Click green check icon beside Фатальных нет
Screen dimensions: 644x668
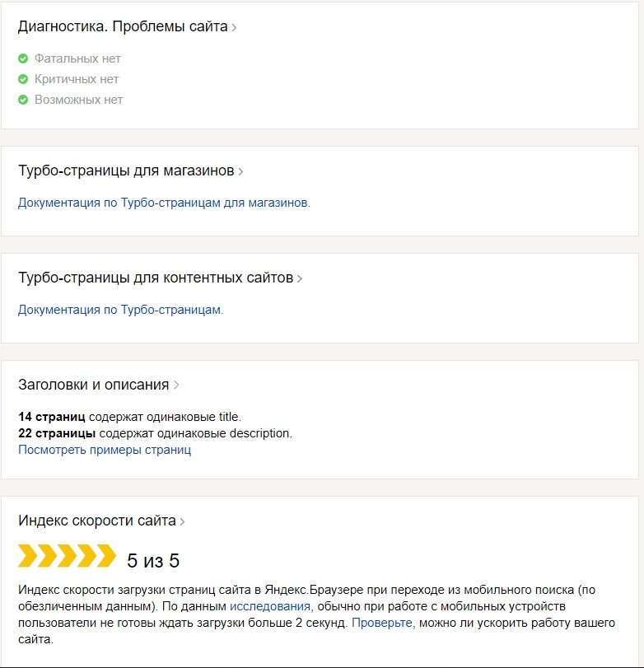(x=23, y=58)
